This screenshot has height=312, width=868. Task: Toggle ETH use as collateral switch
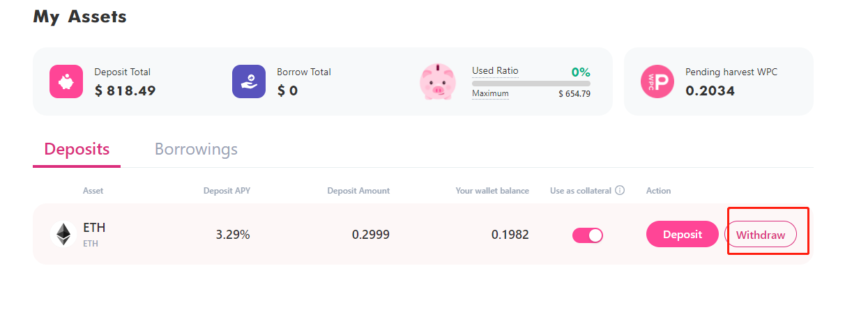tap(587, 235)
